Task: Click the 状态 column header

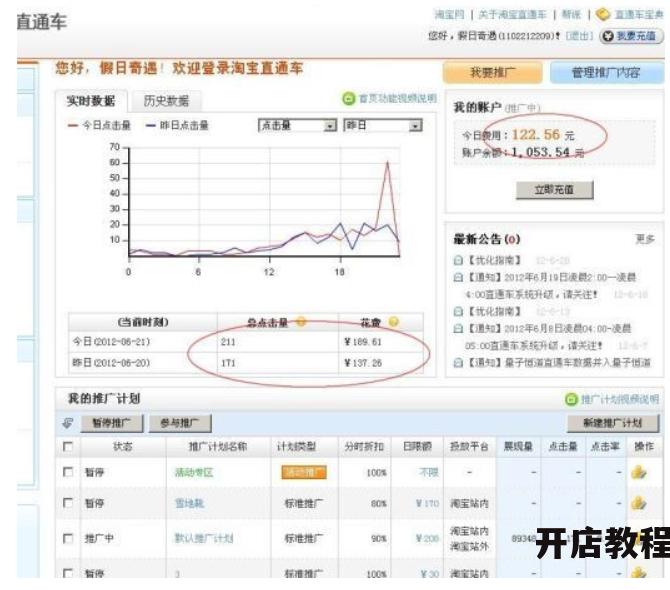Action: (x=123, y=447)
